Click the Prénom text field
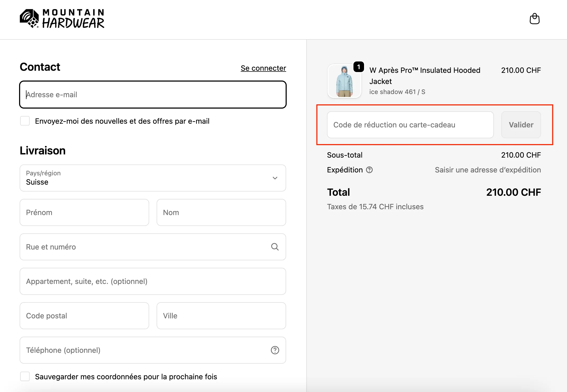Viewport: 567px width, 392px height. [x=84, y=212]
